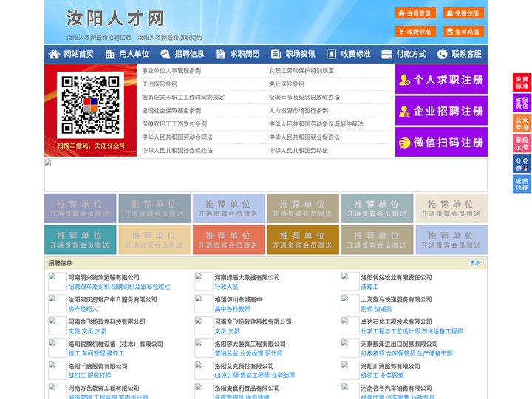This screenshot has width=532, height=399.
Task: Click the 会员登录 button
Action: 415,13
